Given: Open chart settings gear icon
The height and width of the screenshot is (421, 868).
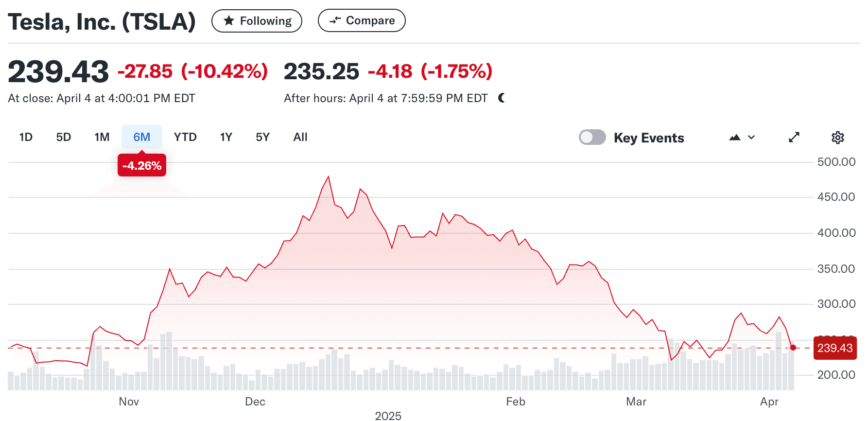Looking at the screenshot, I should 837,138.
